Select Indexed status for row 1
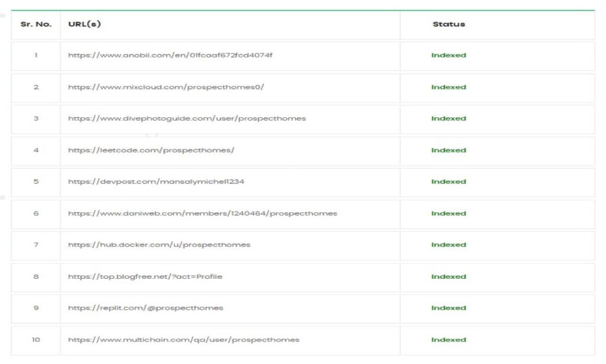606x364 pixels. coord(449,55)
